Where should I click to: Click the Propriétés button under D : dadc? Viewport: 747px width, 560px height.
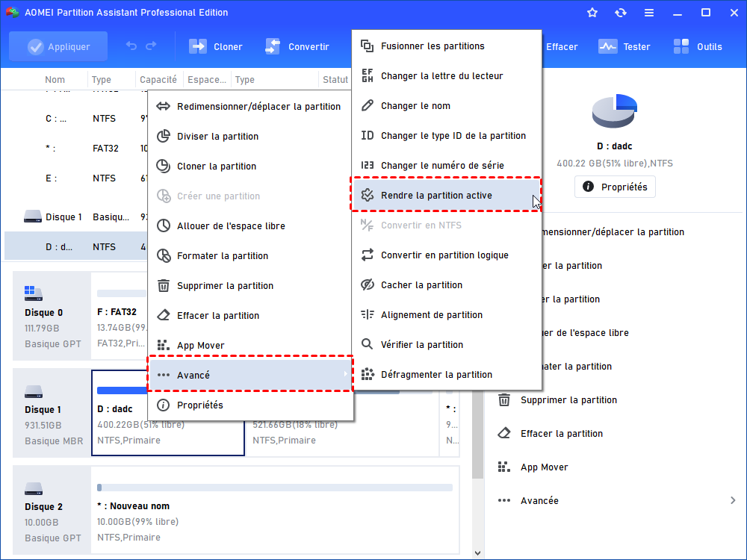[x=615, y=187]
